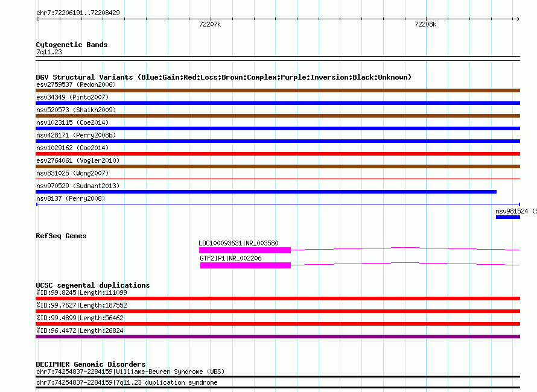This screenshot has height=392, width=537.
Task: Select the blue bar under nsv428171
Action: click(278, 141)
